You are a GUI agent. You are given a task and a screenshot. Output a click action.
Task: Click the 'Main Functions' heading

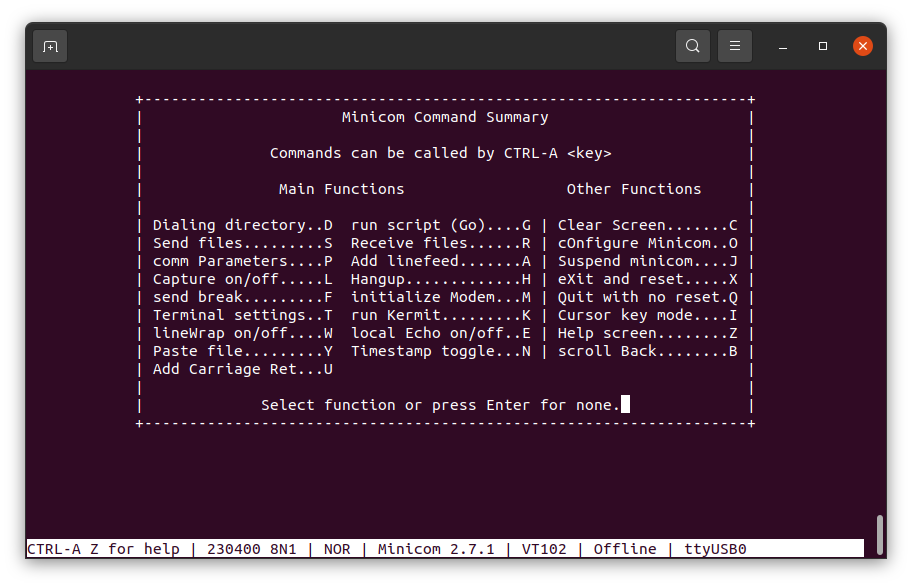pos(341,189)
